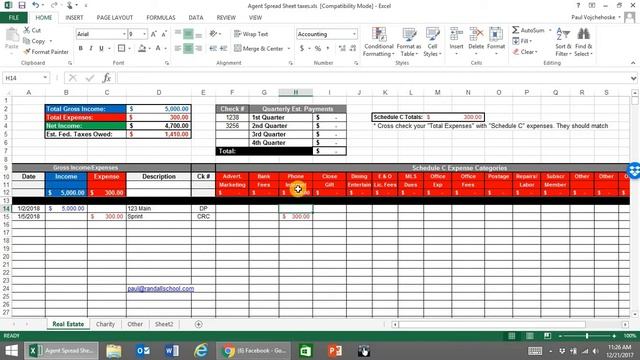Expand Merge & Center options arrow
This screenshot has width=640, height=360.
pos(289,49)
